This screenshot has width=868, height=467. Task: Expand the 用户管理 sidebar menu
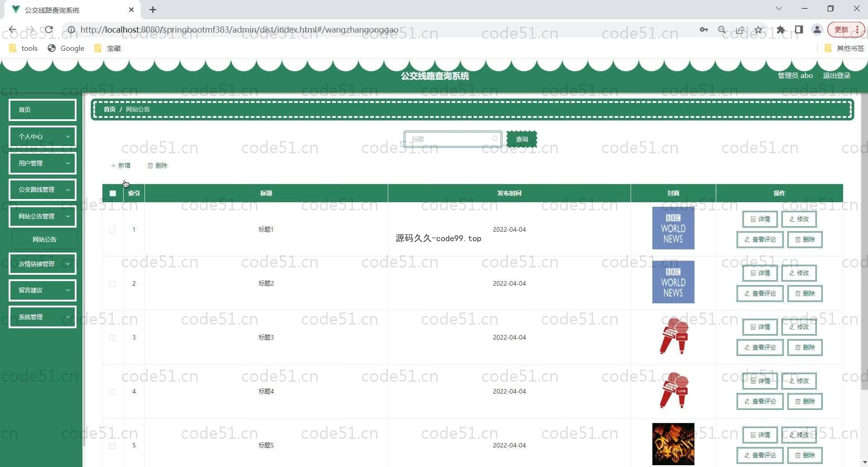[43, 163]
